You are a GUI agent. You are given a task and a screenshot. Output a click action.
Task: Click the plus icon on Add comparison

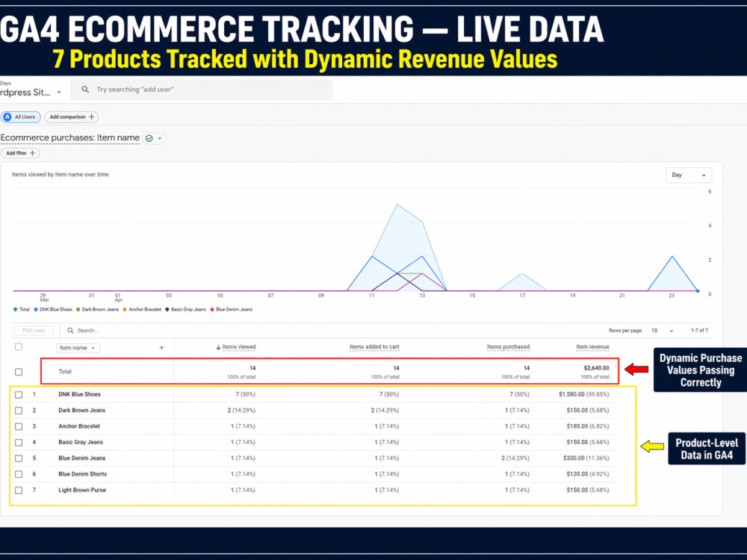[x=91, y=116]
